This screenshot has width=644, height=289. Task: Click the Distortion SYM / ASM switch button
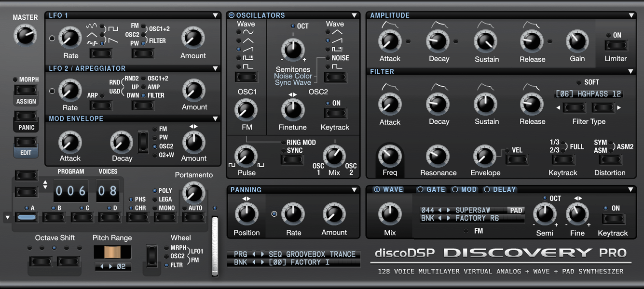point(610,160)
